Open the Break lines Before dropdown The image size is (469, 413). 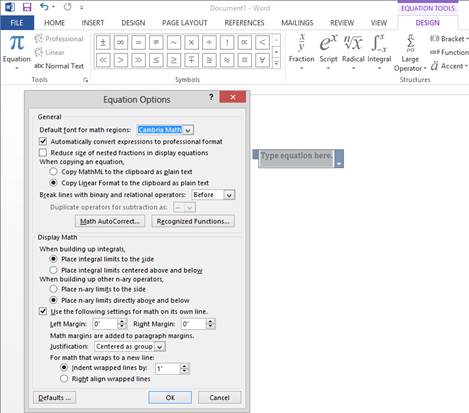tap(229, 195)
